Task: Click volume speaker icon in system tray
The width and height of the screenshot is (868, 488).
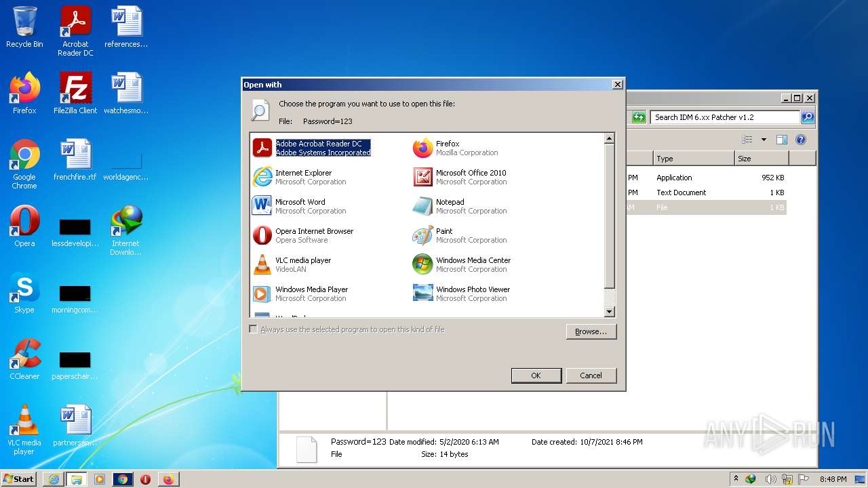Action: (771, 479)
